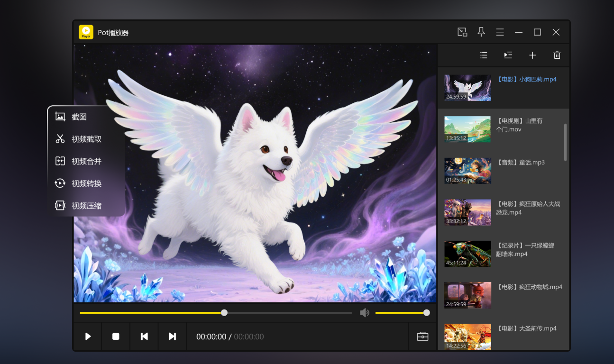Screen dimensions: 614x364
Task: Open the playlist list view icon
Action: [x=484, y=55]
